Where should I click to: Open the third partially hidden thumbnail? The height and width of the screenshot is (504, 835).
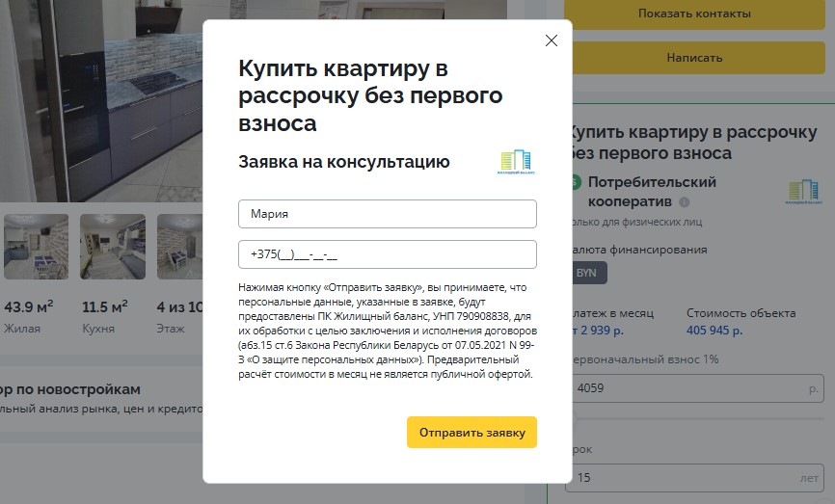click(x=179, y=247)
